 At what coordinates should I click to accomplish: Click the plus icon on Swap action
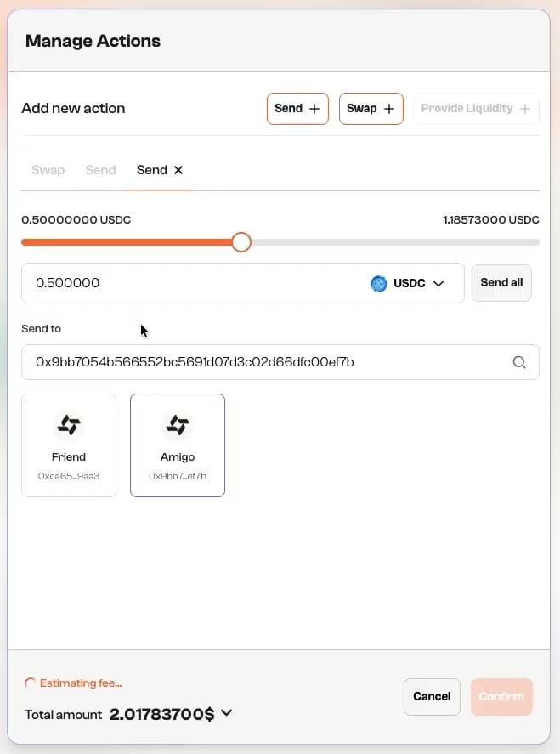[x=389, y=108]
